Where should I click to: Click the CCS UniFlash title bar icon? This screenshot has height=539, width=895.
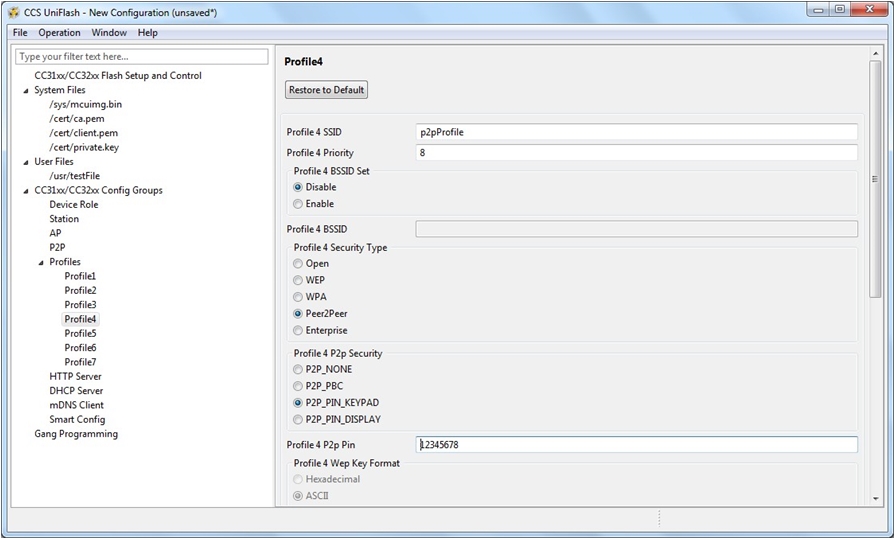tap(14, 13)
